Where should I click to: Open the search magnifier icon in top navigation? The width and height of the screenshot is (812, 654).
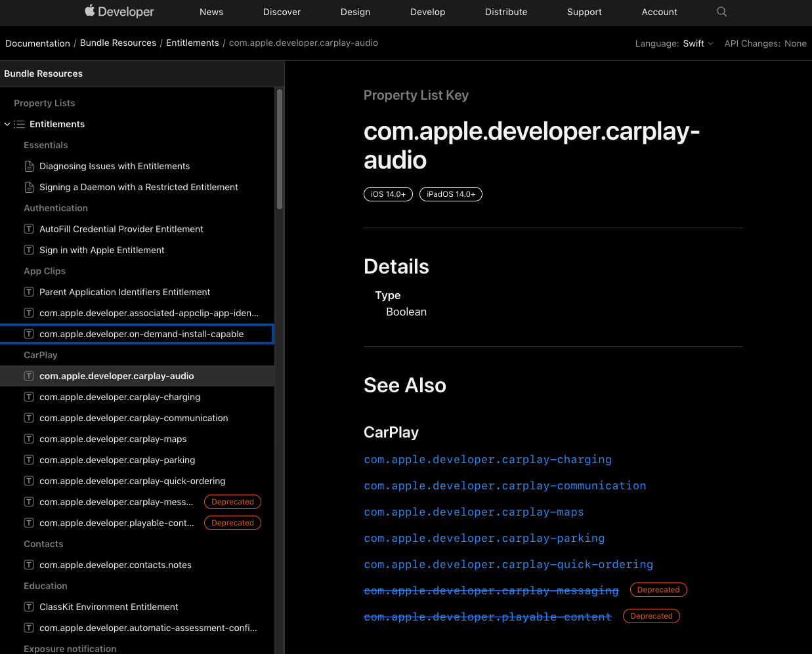click(x=721, y=12)
